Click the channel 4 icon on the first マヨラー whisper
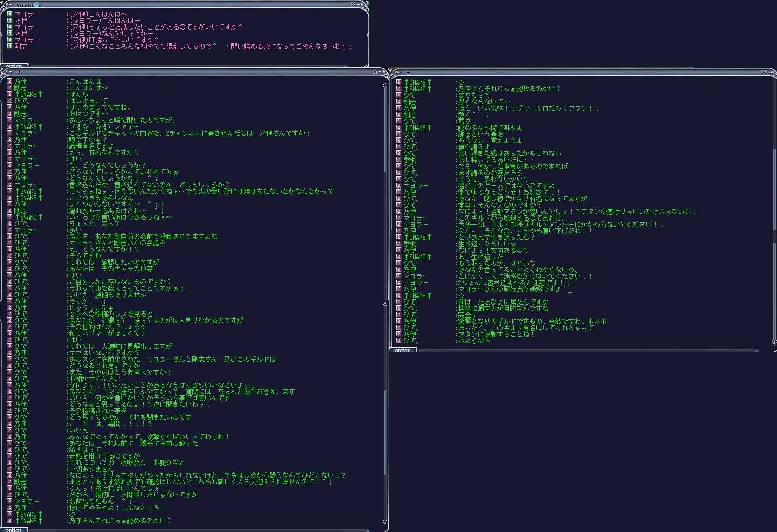The image size is (777, 532). [x=10, y=14]
